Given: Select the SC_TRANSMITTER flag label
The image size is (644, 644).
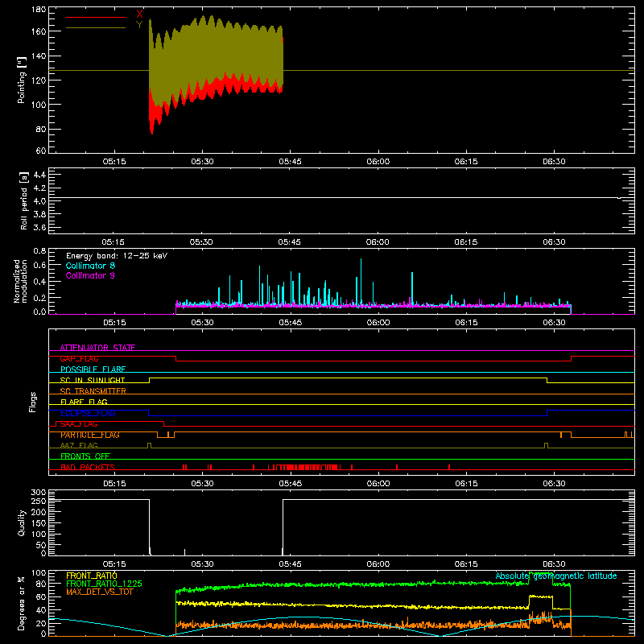Looking at the screenshot, I should coord(93,391).
